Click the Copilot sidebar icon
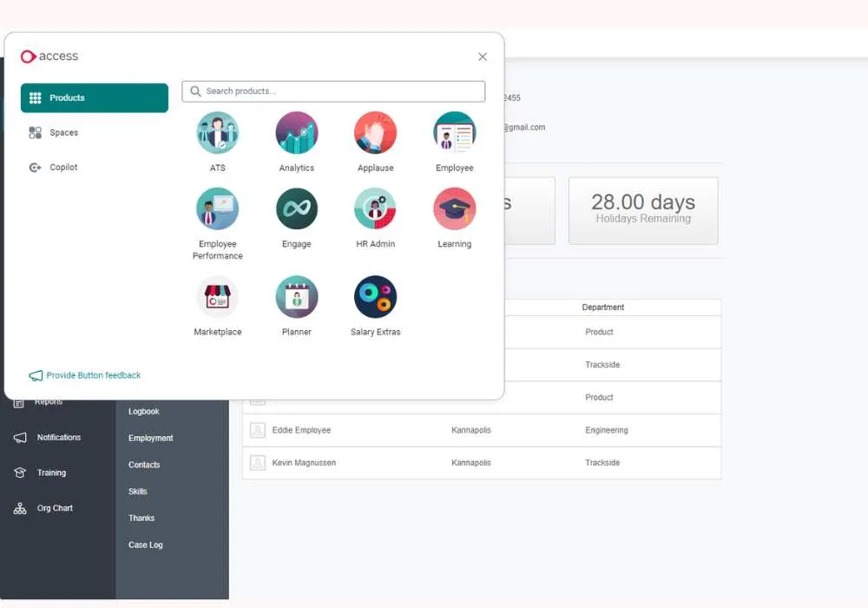 pos(36,168)
